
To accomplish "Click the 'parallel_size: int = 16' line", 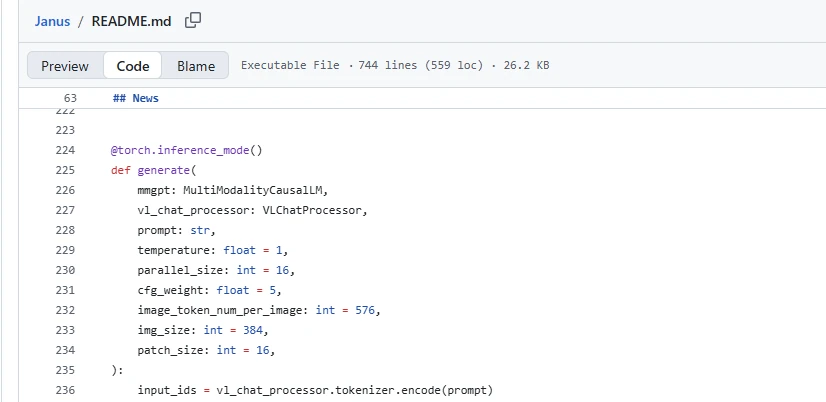I will click(x=216, y=271).
